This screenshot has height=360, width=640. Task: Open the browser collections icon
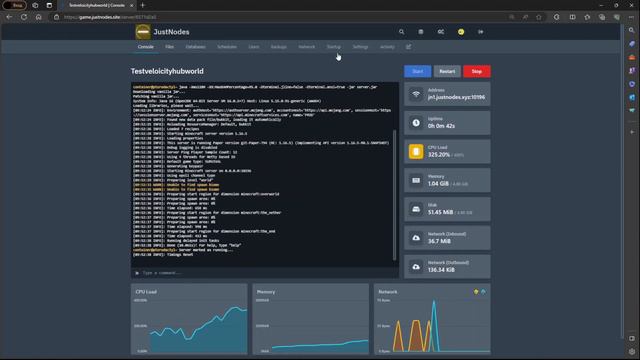click(602, 17)
